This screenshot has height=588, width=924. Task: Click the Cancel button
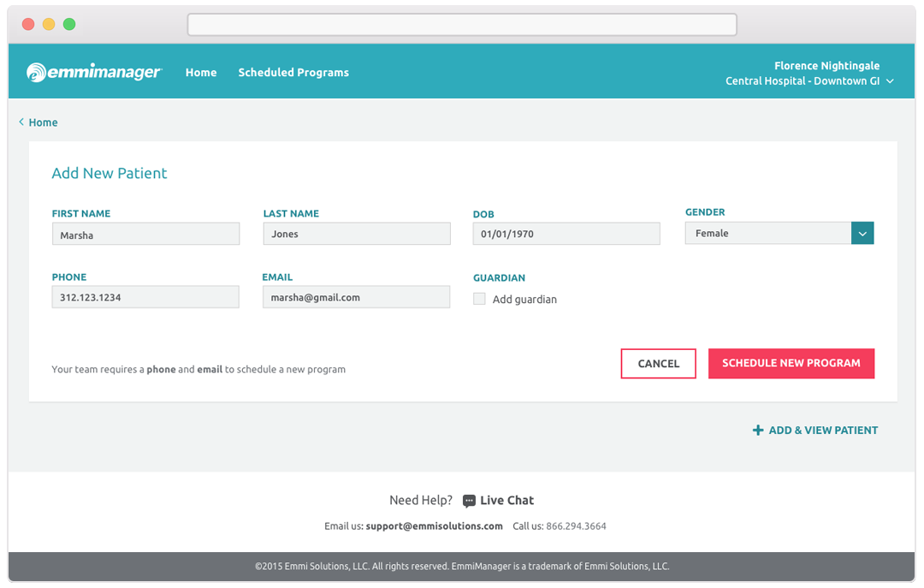658,364
